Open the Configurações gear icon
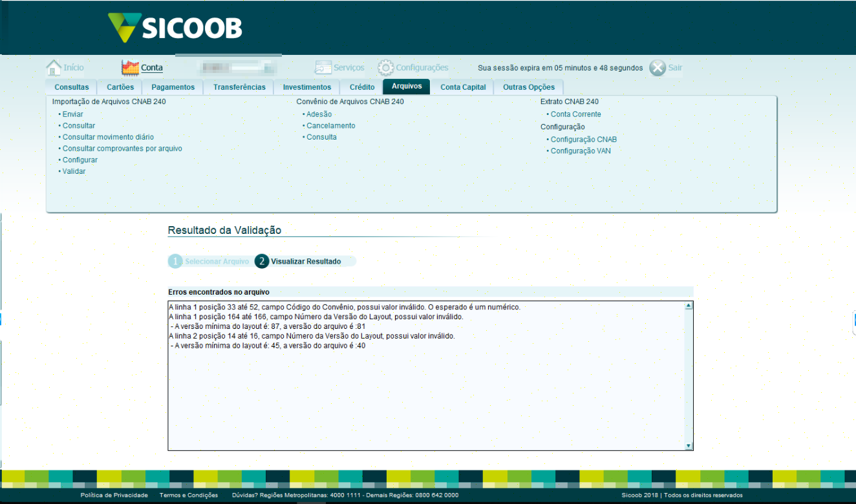The image size is (856, 504). pyautogui.click(x=385, y=67)
